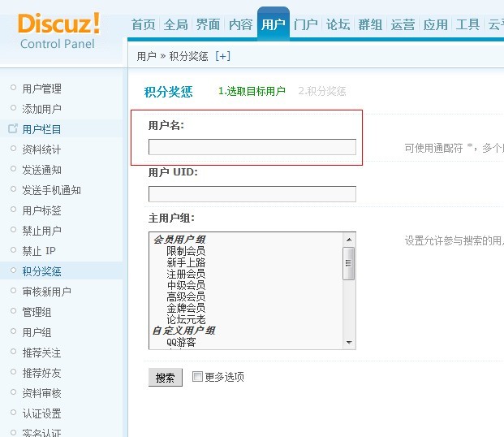The height and width of the screenshot is (437, 504).
Task: Open the 运营 top navigation tab
Action: [x=403, y=25]
